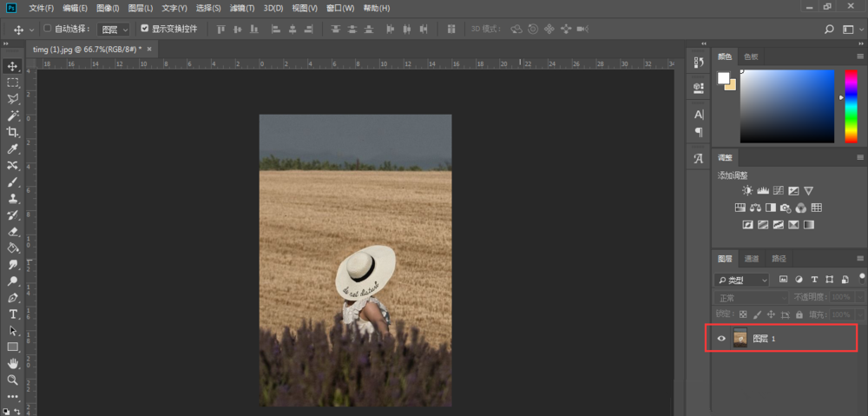Uncheck 显示变换控件 (Show Transform Controls)
This screenshot has height=416, width=868.
click(144, 29)
